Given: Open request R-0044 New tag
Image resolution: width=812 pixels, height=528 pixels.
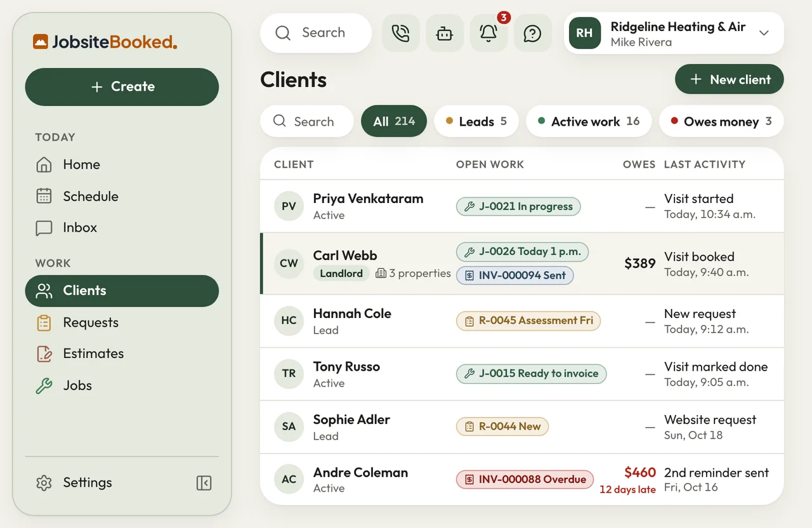Looking at the screenshot, I should point(502,427).
